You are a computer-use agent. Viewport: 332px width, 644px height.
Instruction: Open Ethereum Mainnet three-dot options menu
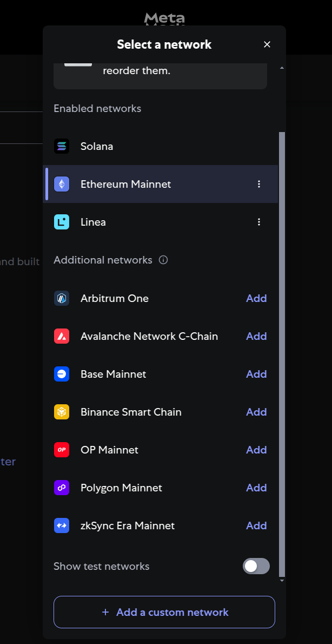point(259,184)
